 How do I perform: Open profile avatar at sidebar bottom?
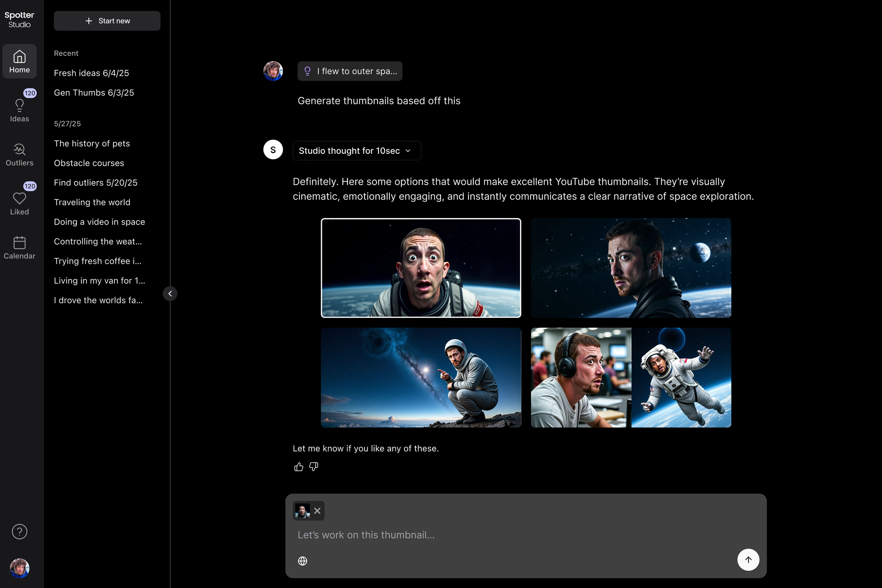tap(19, 568)
